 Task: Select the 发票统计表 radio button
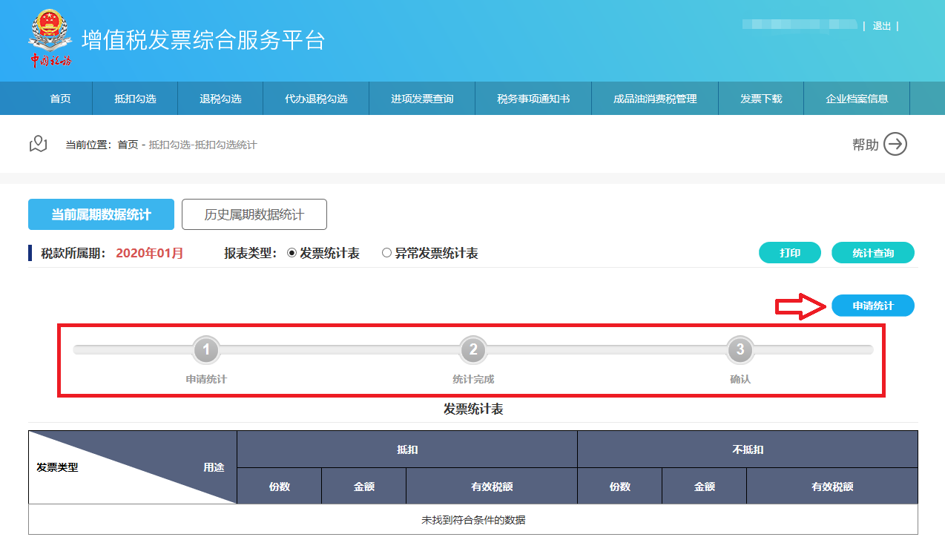coord(292,253)
